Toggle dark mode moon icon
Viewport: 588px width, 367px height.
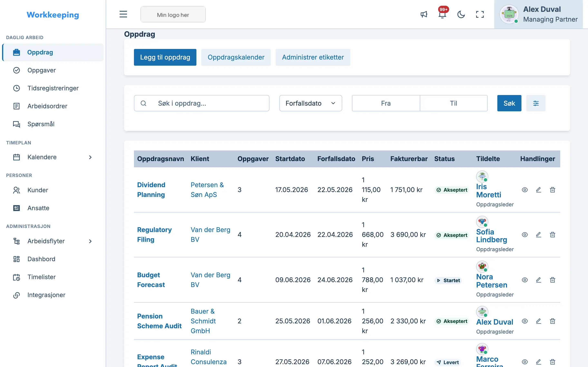pyautogui.click(x=461, y=14)
